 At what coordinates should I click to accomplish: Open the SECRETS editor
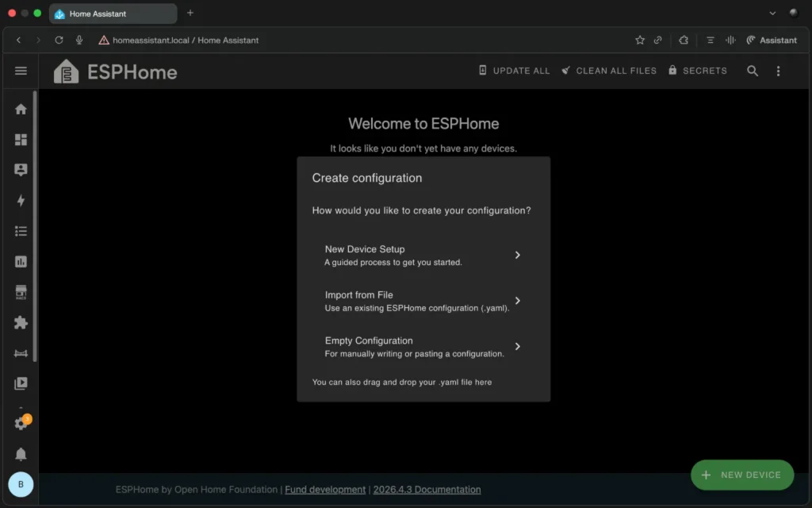pyautogui.click(x=698, y=71)
